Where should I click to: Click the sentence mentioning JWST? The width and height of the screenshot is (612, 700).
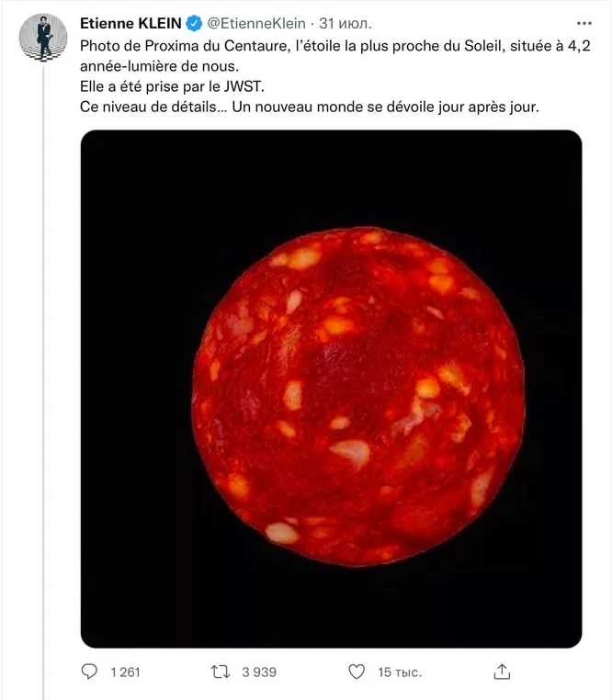(x=172, y=86)
